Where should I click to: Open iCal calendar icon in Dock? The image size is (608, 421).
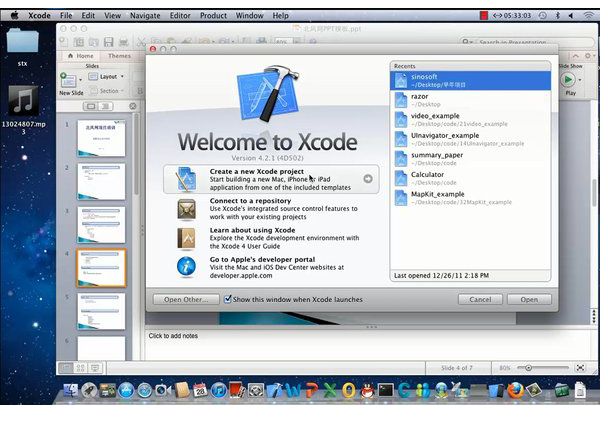point(200,390)
